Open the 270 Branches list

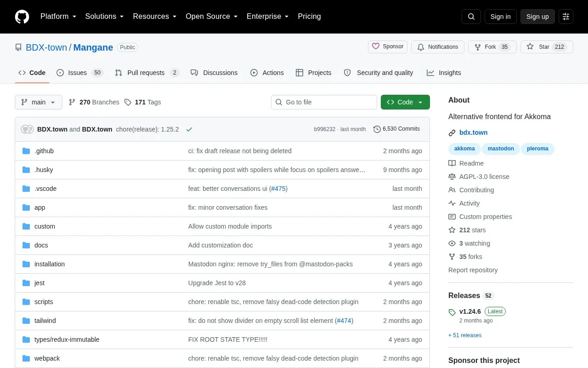[x=94, y=102]
